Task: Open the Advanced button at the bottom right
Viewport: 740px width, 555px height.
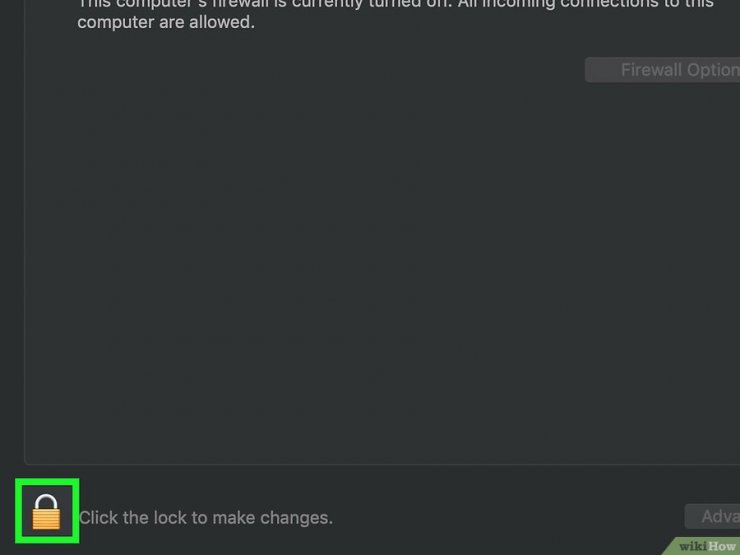Action: click(x=713, y=516)
